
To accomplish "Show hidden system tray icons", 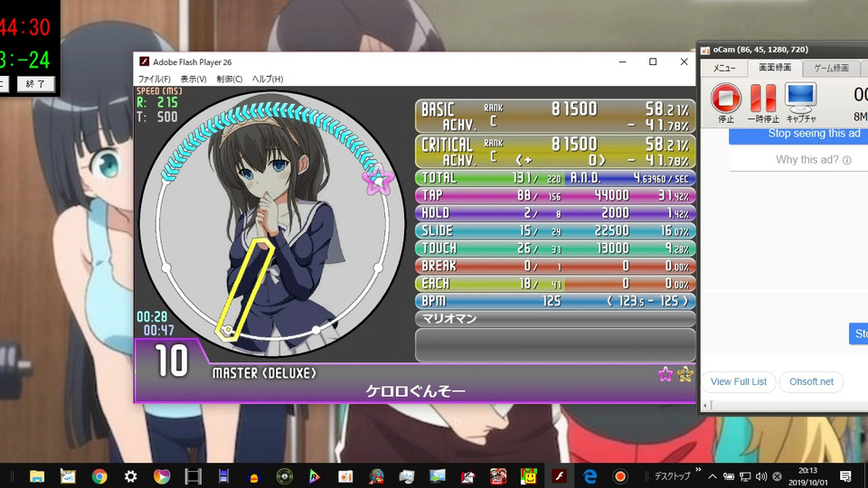I will point(713,476).
